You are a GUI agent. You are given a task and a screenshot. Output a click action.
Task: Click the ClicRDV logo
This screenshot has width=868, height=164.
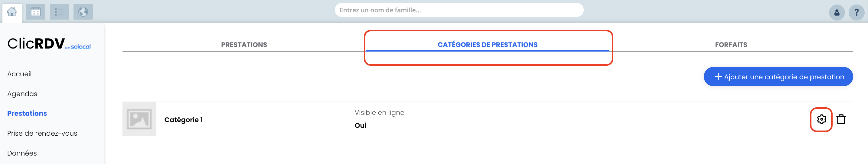coord(49,44)
